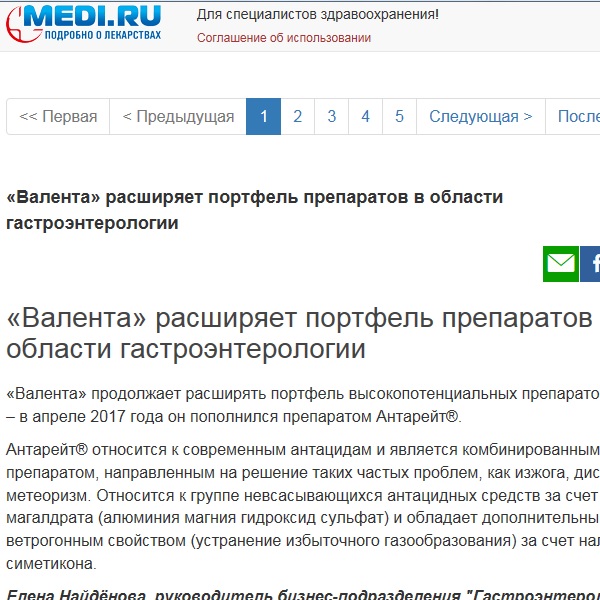Open pagination page 2
This screenshot has height=600, width=600.
tap(297, 116)
